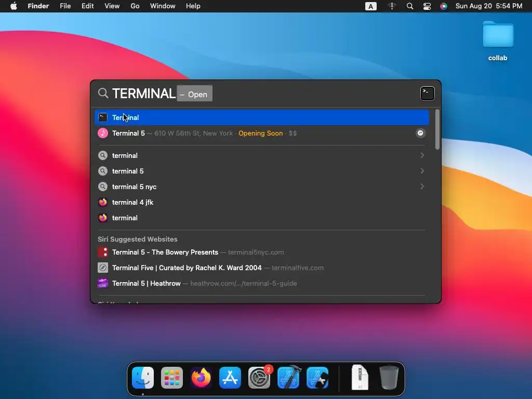Open the Window menu

(x=163, y=6)
